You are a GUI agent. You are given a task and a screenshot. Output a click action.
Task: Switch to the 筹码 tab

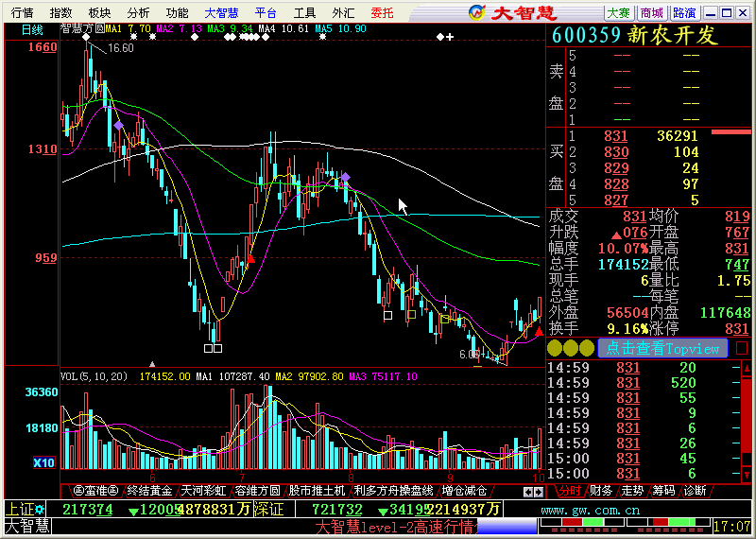point(664,491)
